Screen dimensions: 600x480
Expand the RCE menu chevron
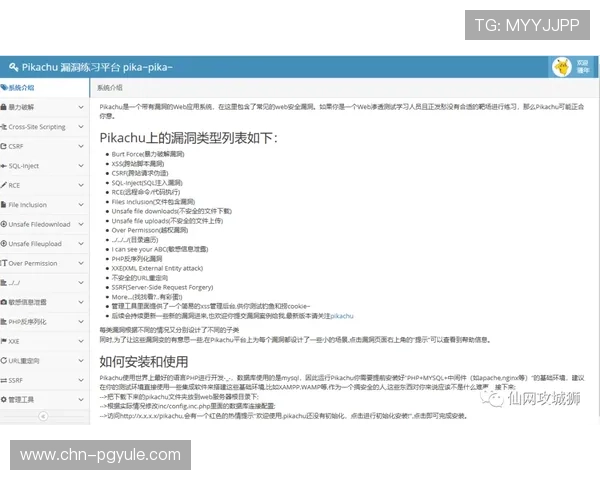81,185
